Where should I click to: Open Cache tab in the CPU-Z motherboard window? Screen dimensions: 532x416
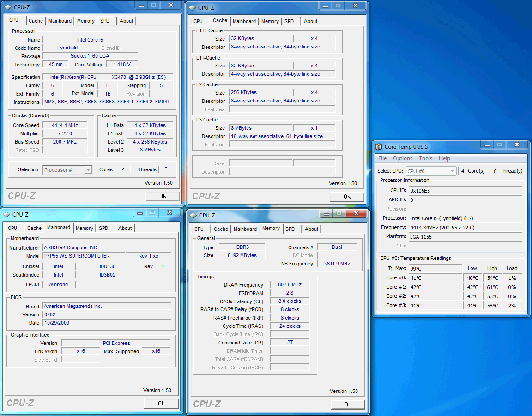click(x=34, y=228)
